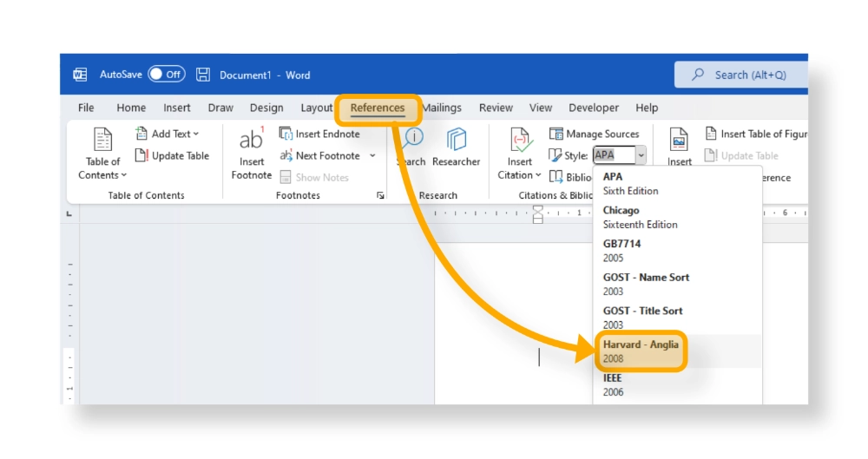Screen dimensions: 868x459
Task: Click the Insert Footnote icon
Action: tap(252, 141)
